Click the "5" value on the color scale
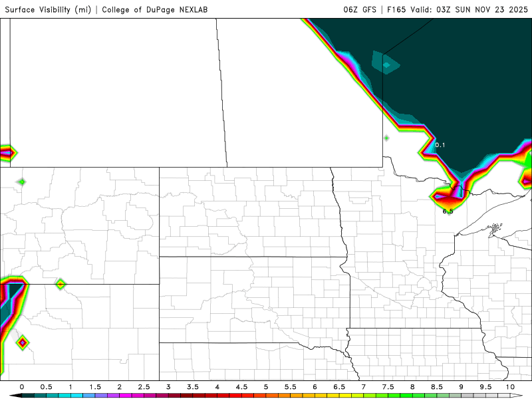Screen dimensions: 532x399 coord(266,387)
